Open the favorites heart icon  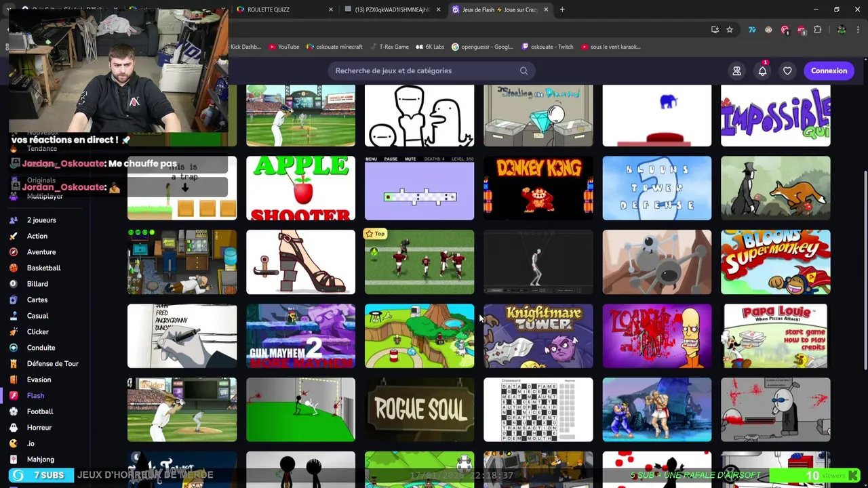point(787,70)
